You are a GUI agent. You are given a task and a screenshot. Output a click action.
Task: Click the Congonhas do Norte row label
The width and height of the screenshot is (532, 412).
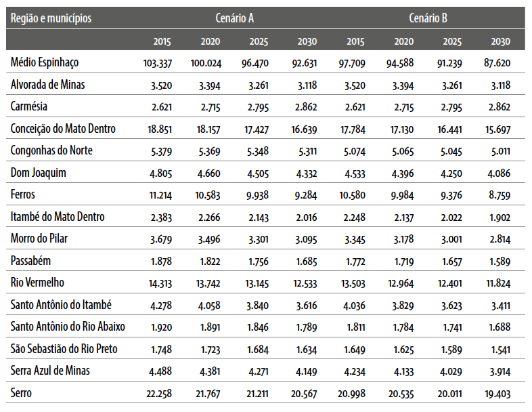click(x=51, y=150)
